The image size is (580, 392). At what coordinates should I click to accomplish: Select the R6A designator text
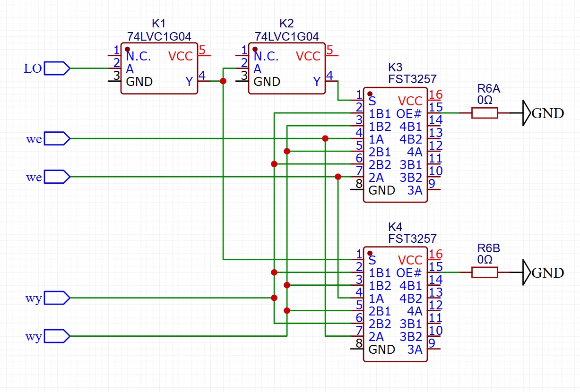point(488,89)
